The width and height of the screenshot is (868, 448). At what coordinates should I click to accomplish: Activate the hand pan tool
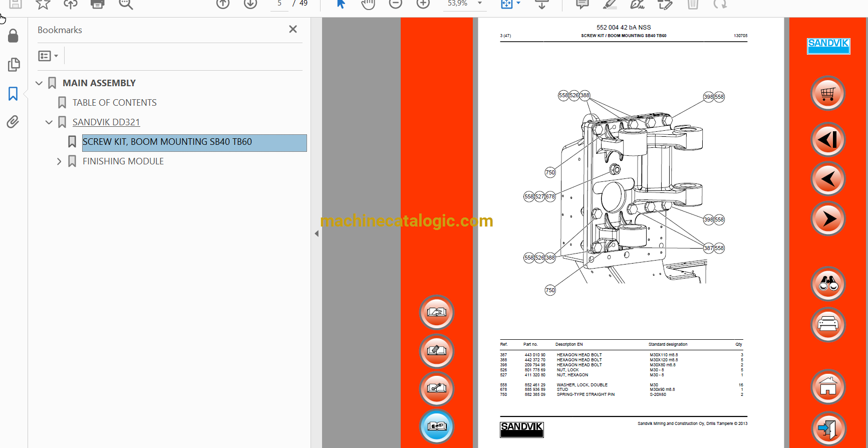(368, 4)
